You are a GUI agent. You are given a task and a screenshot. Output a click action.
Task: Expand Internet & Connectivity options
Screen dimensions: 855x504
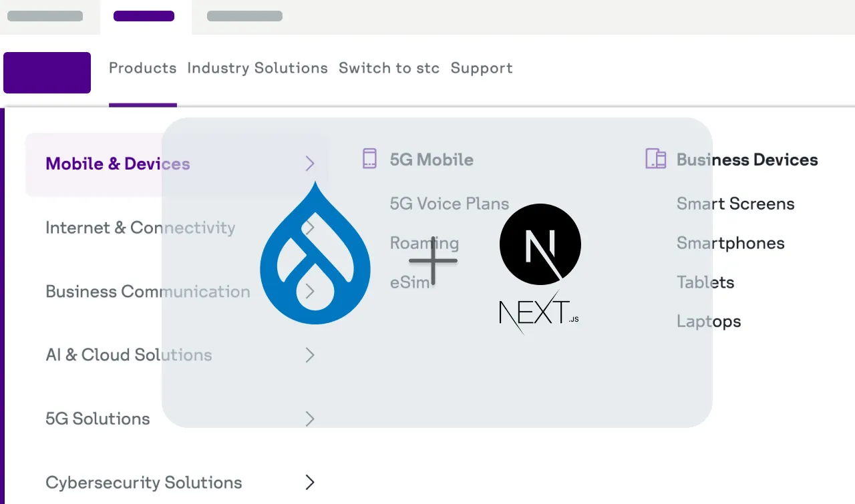tap(140, 228)
